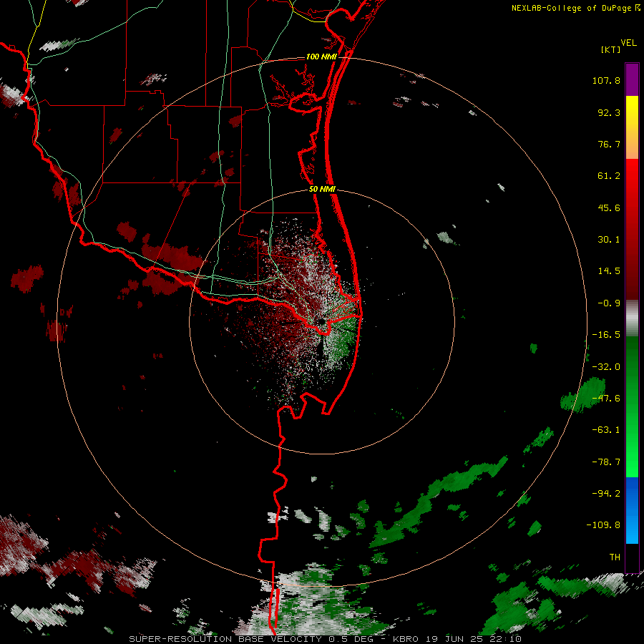This screenshot has width=644, height=644.
Task: Click the -63.1 velocity value
Action: [606, 430]
